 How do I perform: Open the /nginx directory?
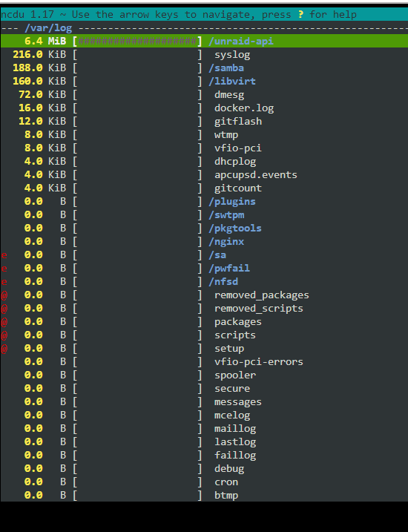(x=226, y=242)
